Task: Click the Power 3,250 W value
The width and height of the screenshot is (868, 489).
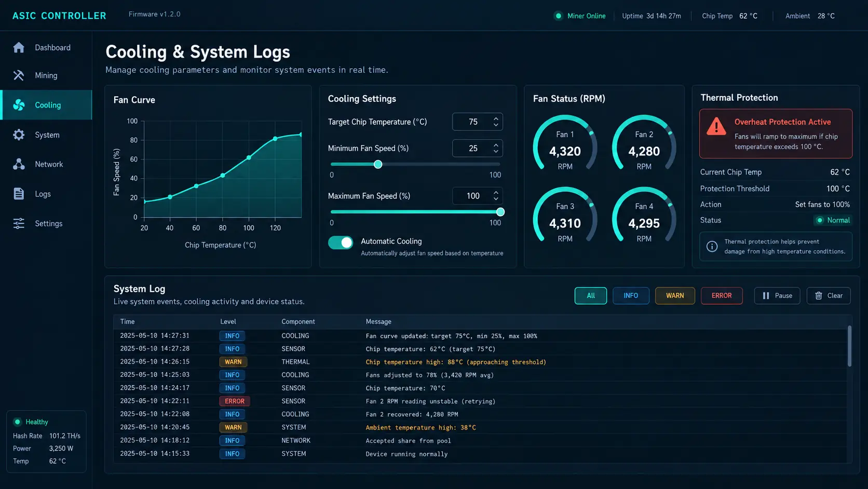Action: [61, 448]
